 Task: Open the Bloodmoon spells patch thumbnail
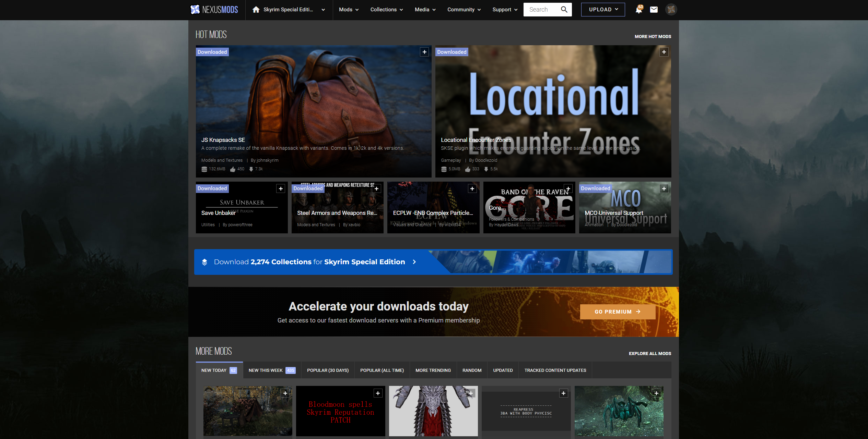[340, 411]
